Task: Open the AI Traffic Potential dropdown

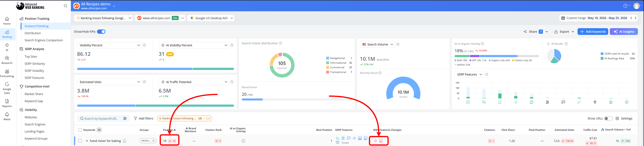Action: (194, 82)
